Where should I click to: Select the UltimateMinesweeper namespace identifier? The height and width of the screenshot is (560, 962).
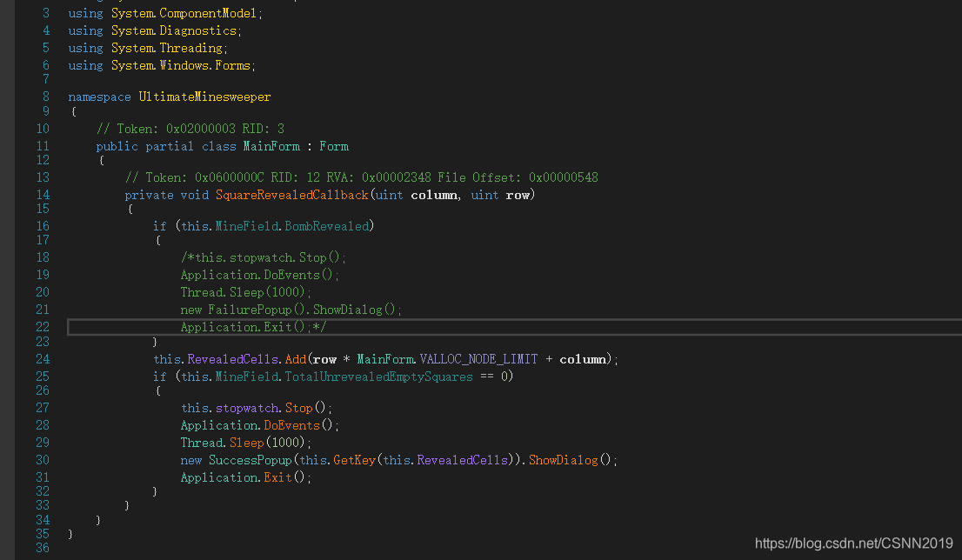pos(204,97)
